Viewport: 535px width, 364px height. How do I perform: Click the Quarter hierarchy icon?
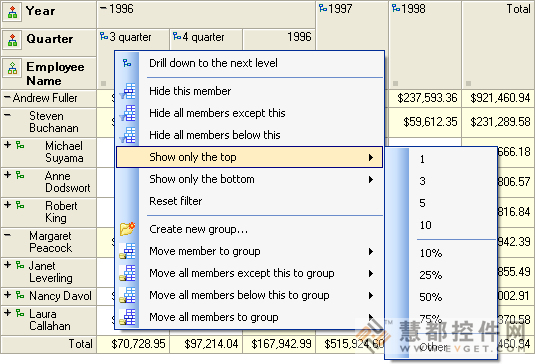[12, 40]
